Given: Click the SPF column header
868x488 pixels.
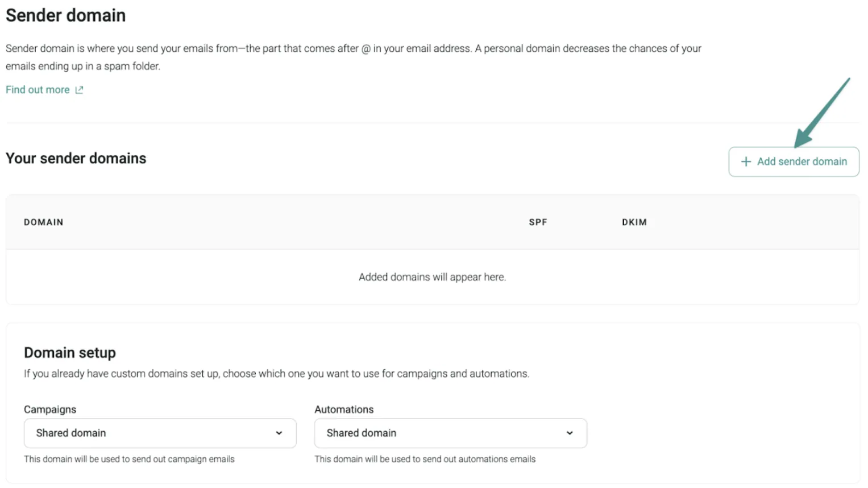Looking at the screenshot, I should click(x=538, y=222).
